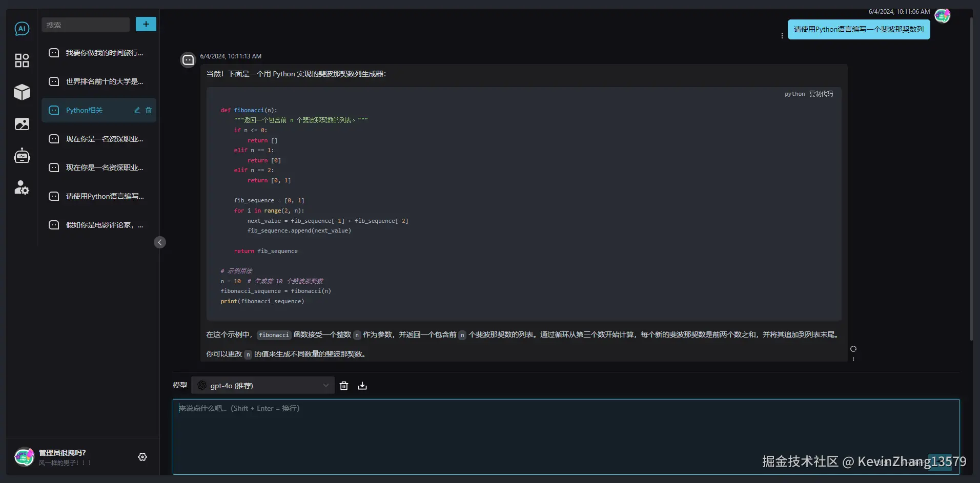Viewport: 980px width, 483px height.
Task: Open the user management gear icon in left rail
Action: click(x=22, y=187)
